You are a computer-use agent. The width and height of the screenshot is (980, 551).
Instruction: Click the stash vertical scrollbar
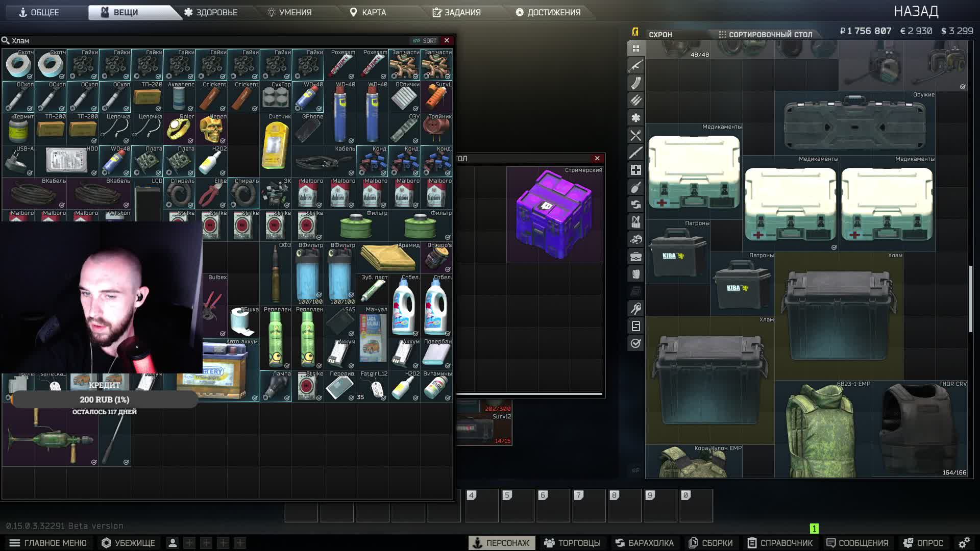click(970, 298)
